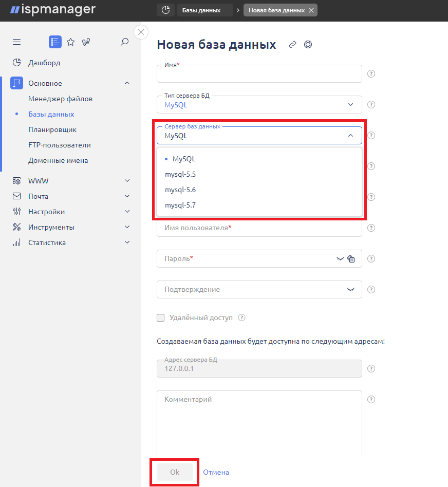Screen dimensions: 448x487
Task: Switch to the Базы данных breadcrumb tab
Action: 201,10
